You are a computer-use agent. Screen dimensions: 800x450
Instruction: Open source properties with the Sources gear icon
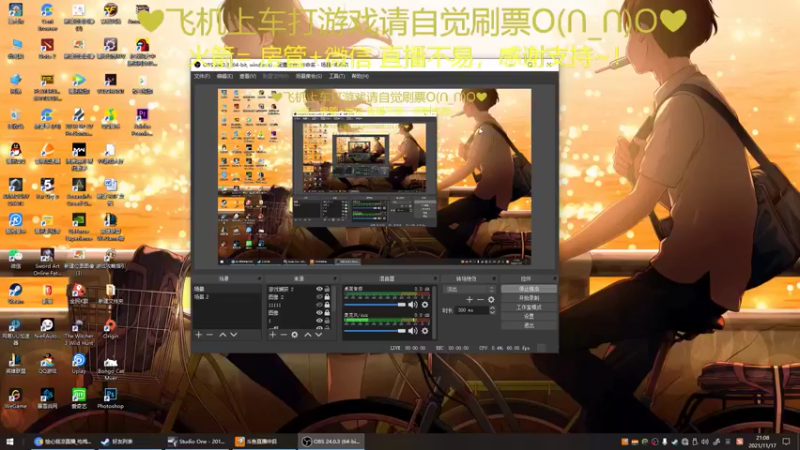(x=294, y=335)
